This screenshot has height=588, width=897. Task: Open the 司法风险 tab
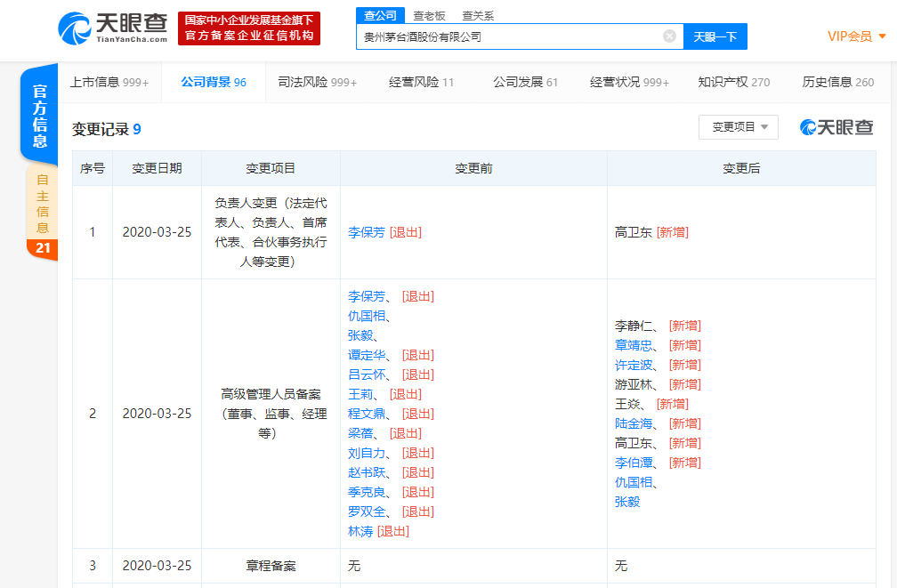pyautogui.click(x=318, y=83)
